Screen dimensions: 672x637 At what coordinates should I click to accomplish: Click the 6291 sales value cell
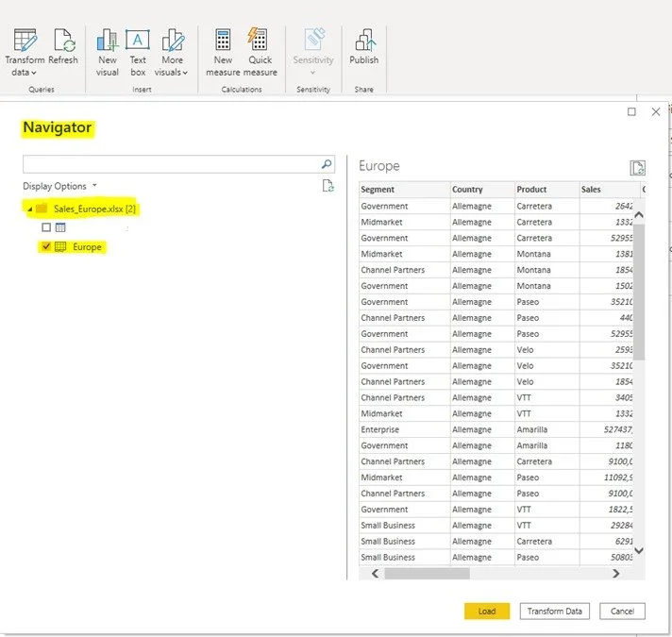click(x=606, y=542)
